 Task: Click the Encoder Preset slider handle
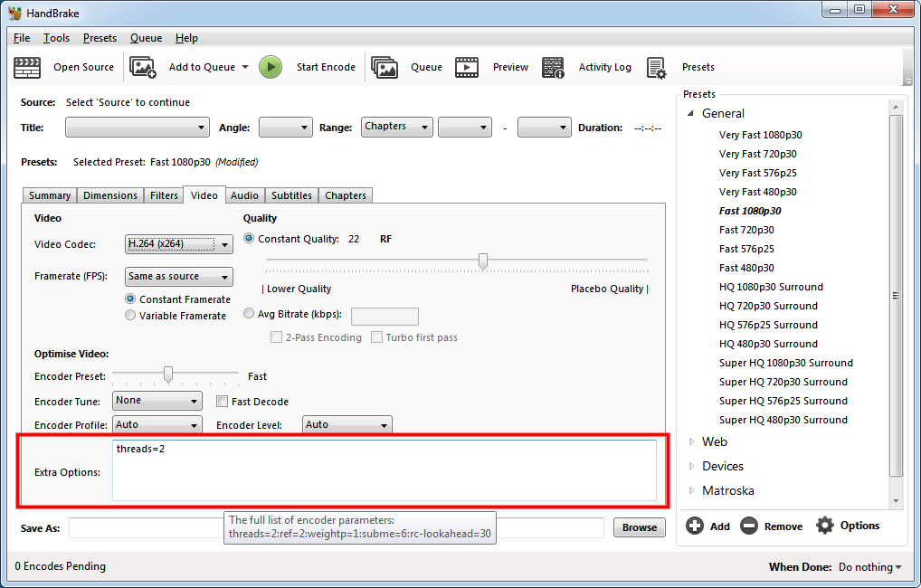(x=168, y=375)
